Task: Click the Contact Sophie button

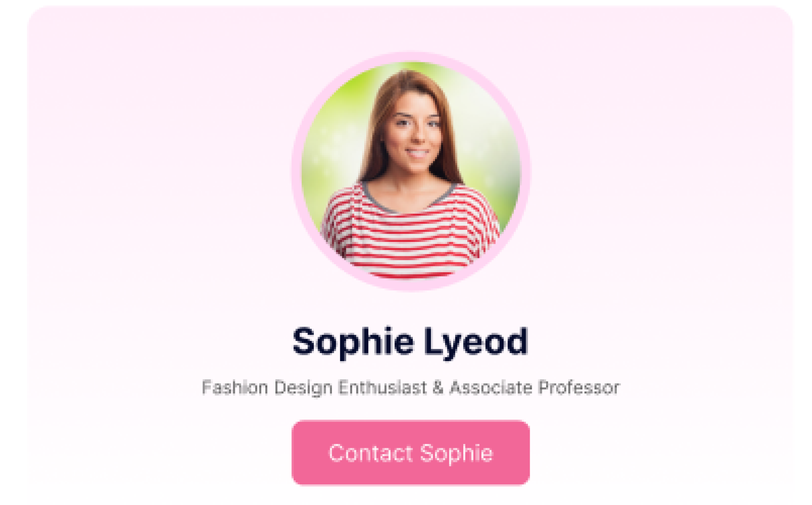Action: pyautogui.click(x=410, y=453)
